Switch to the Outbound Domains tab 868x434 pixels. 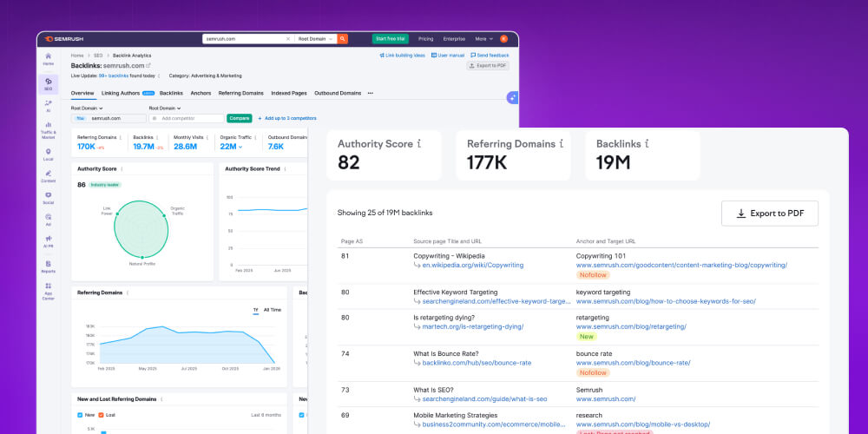point(338,93)
